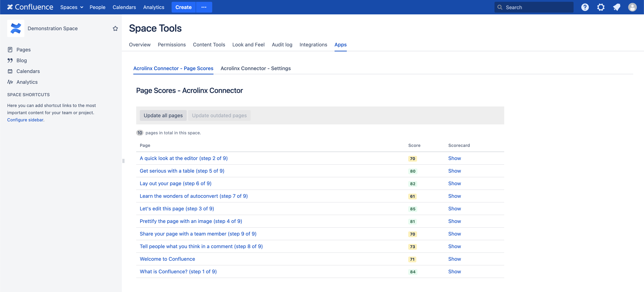The image size is (644, 292).
Task: Switch to the Audit log tab
Action: (x=282, y=45)
